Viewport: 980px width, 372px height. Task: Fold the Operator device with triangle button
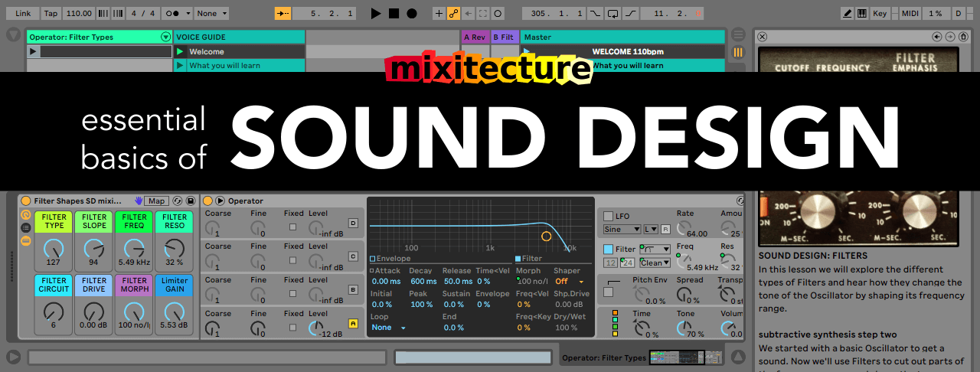[x=220, y=201]
